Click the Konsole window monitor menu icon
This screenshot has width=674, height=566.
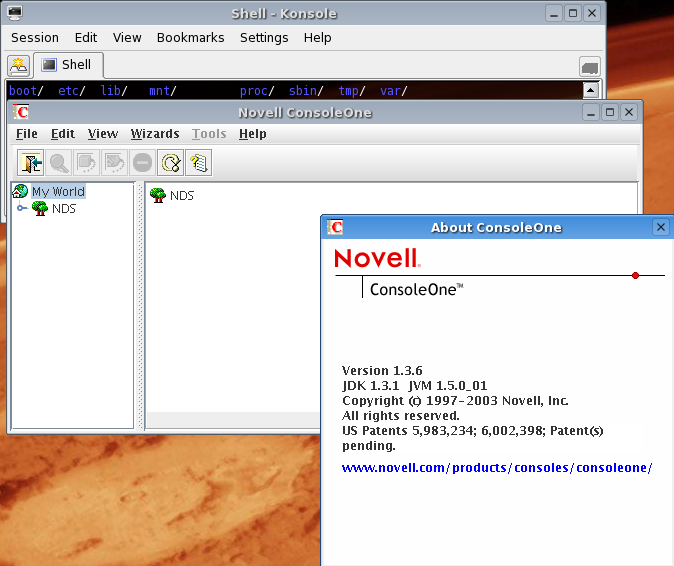tap(15, 13)
